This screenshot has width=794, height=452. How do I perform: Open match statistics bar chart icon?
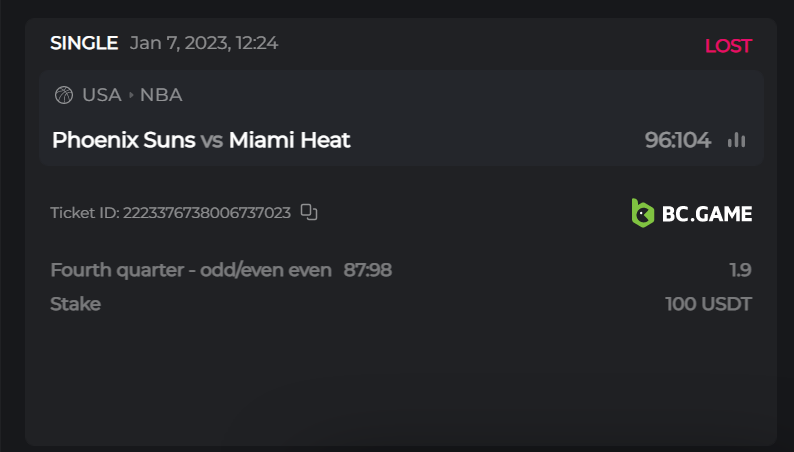pyautogui.click(x=737, y=140)
